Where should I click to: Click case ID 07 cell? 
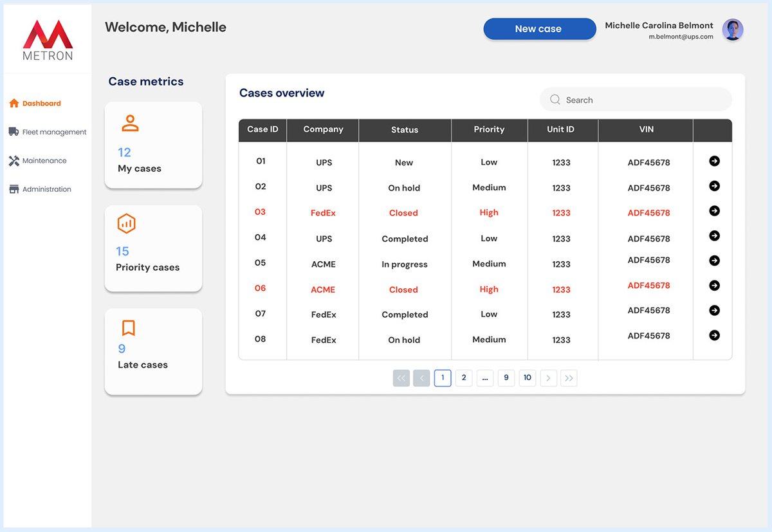coord(260,313)
